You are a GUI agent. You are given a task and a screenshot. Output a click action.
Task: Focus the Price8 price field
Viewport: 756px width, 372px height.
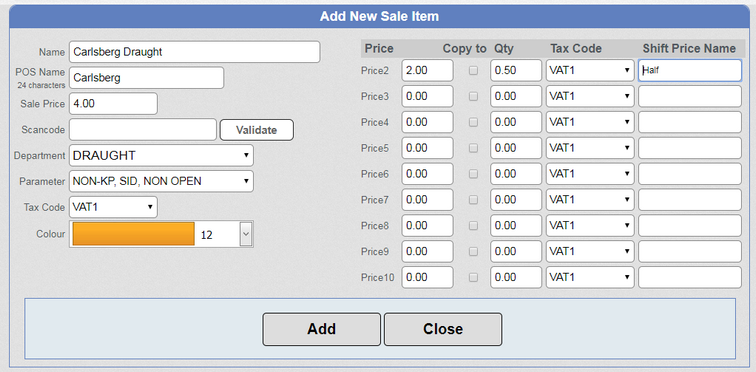pos(427,226)
